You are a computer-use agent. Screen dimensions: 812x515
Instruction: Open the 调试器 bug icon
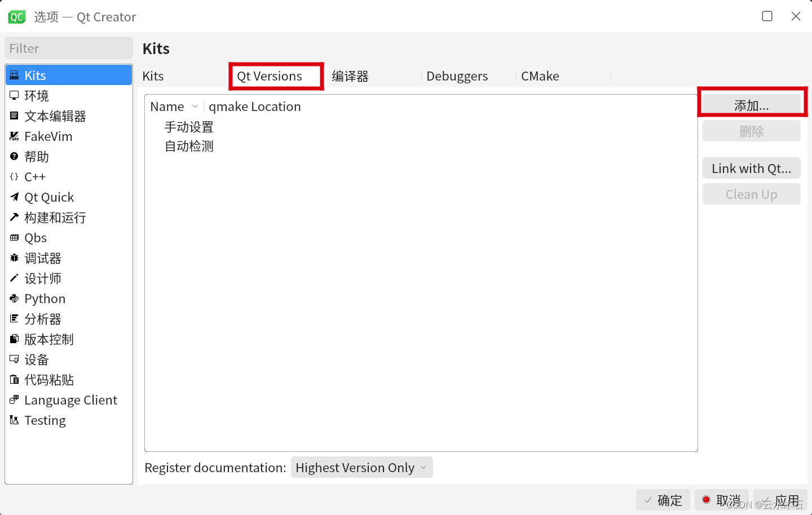(x=14, y=258)
